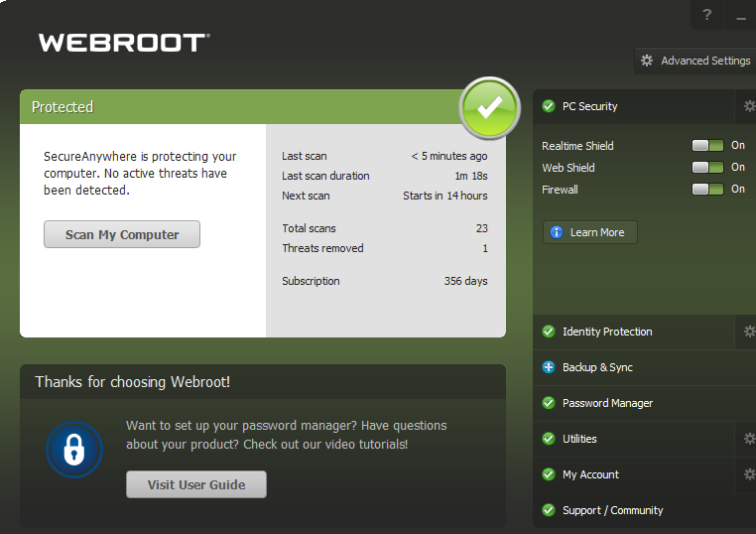Open Advanced Settings
The height and width of the screenshot is (534, 756).
pyautogui.click(x=695, y=61)
